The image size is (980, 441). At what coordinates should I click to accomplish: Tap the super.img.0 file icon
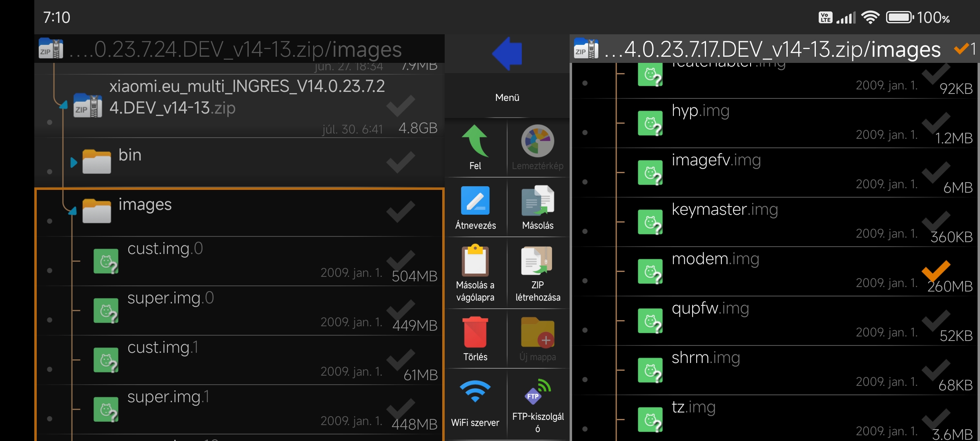(106, 311)
